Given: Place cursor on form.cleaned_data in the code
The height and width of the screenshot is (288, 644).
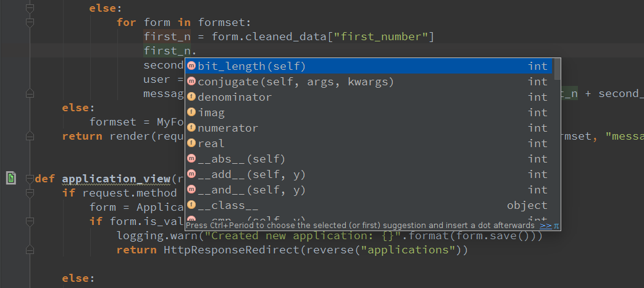Looking at the screenshot, I should click(x=269, y=37).
